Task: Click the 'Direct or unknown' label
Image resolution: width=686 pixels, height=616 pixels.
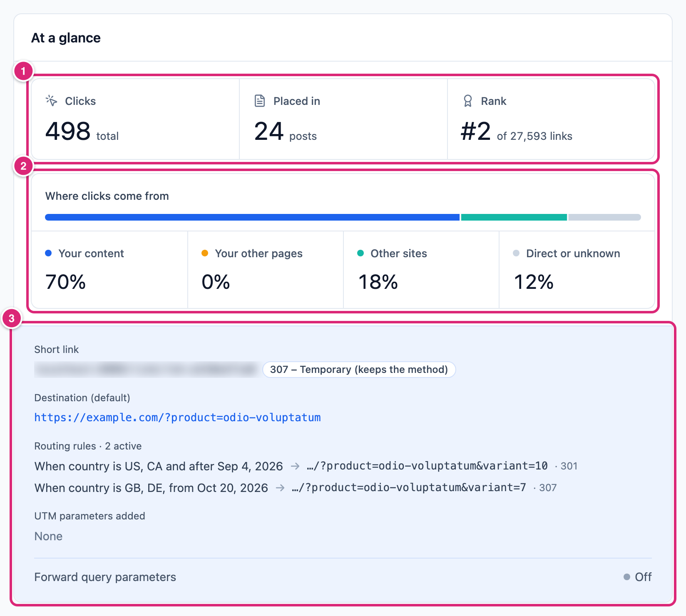Action: point(573,253)
